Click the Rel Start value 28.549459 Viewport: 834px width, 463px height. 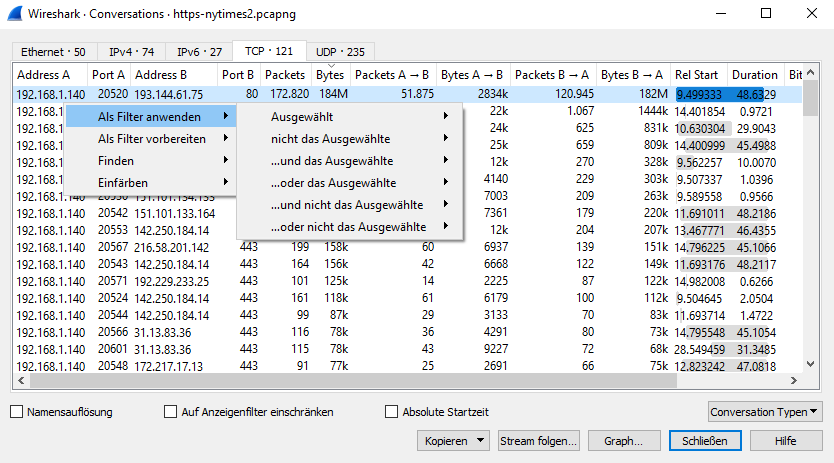pyautogui.click(x=699, y=350)
